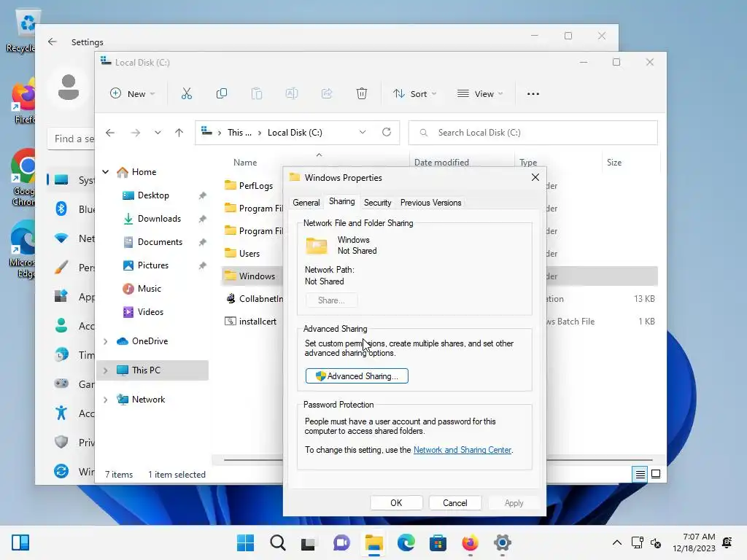Select Downloads in the navigation pane
The height and width of the screenshot is (560, 747).
159,219
